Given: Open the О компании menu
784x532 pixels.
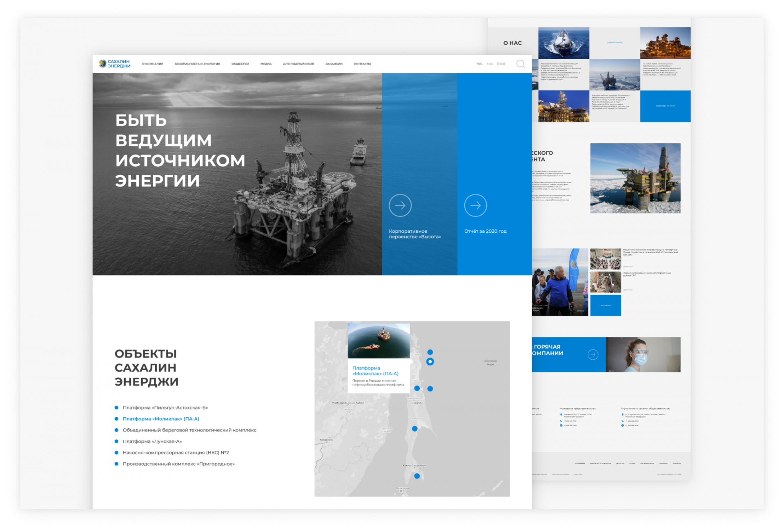Looking at the screenshot, I should [x=153, y=64].
